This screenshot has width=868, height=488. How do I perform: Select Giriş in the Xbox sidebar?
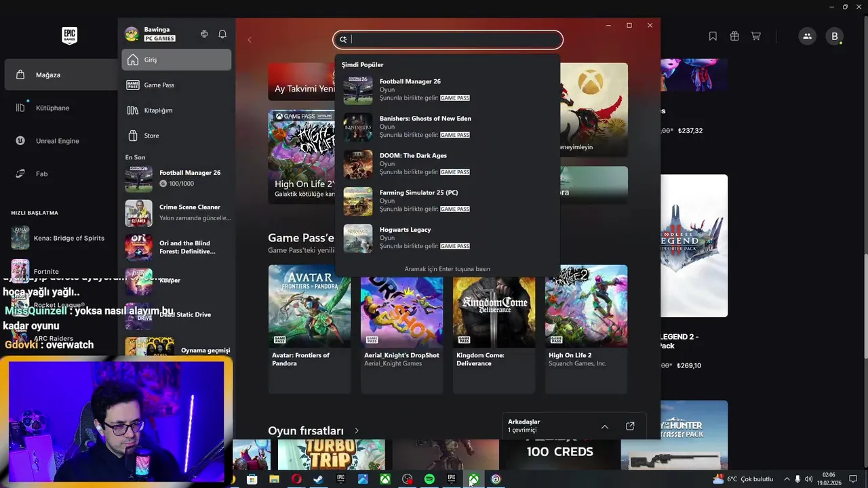pos(176,60)
